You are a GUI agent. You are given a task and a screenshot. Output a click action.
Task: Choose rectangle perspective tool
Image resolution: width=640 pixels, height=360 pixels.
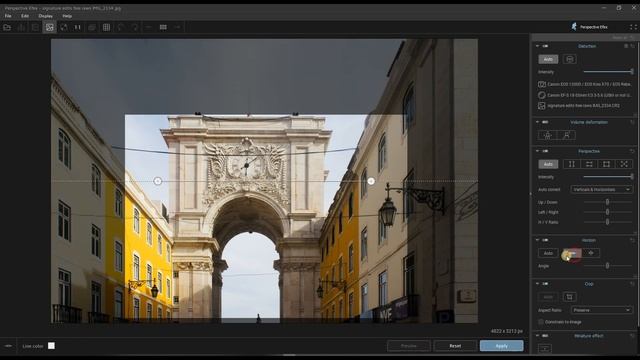[x=607, y=164]
